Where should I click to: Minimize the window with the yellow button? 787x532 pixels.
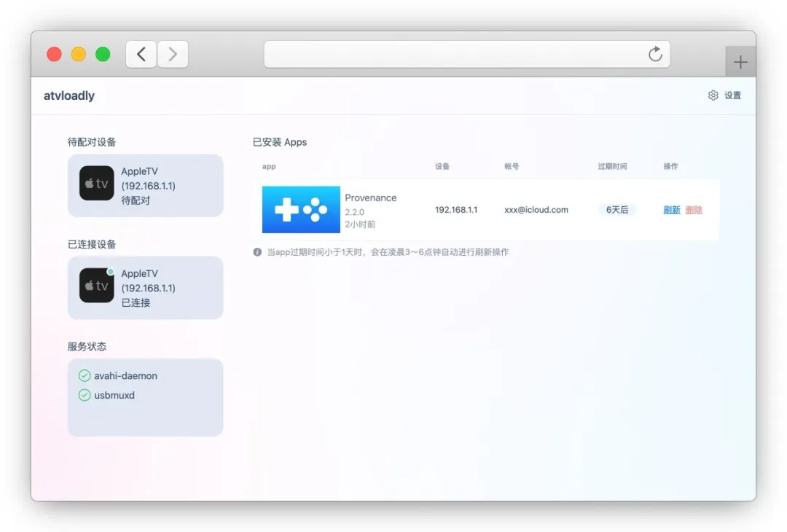click(78, 54)
